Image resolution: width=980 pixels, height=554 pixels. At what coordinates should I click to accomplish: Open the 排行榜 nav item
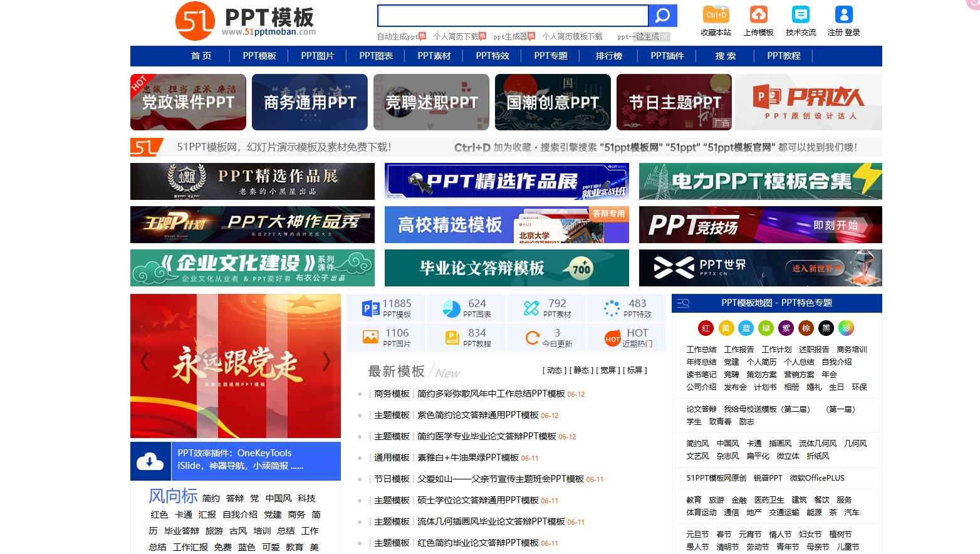point(609,56)
